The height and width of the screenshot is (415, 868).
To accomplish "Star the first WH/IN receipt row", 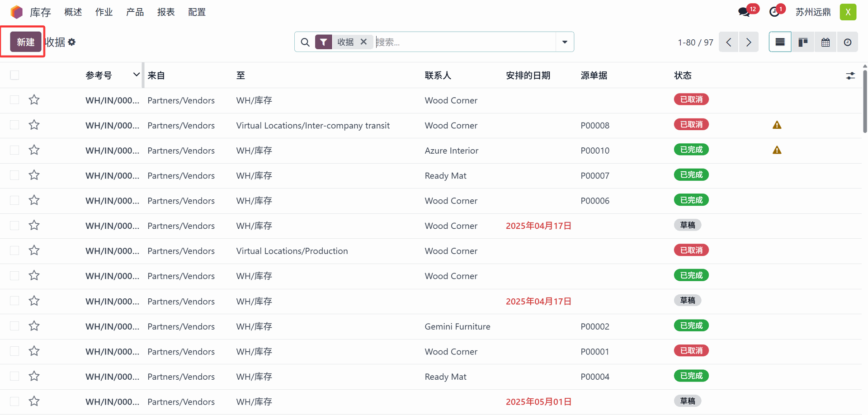I will click(x=34, y=100).
